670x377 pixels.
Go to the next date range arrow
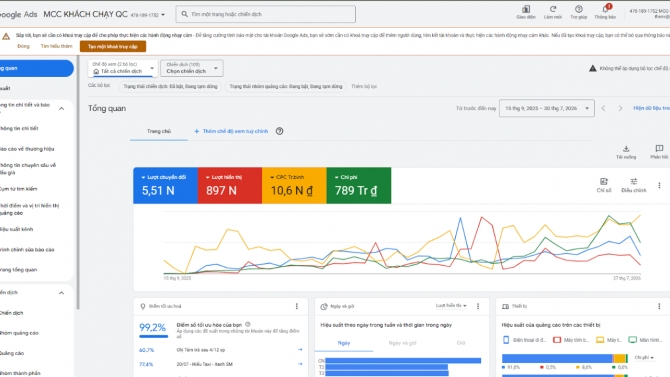tap(620, 109)
